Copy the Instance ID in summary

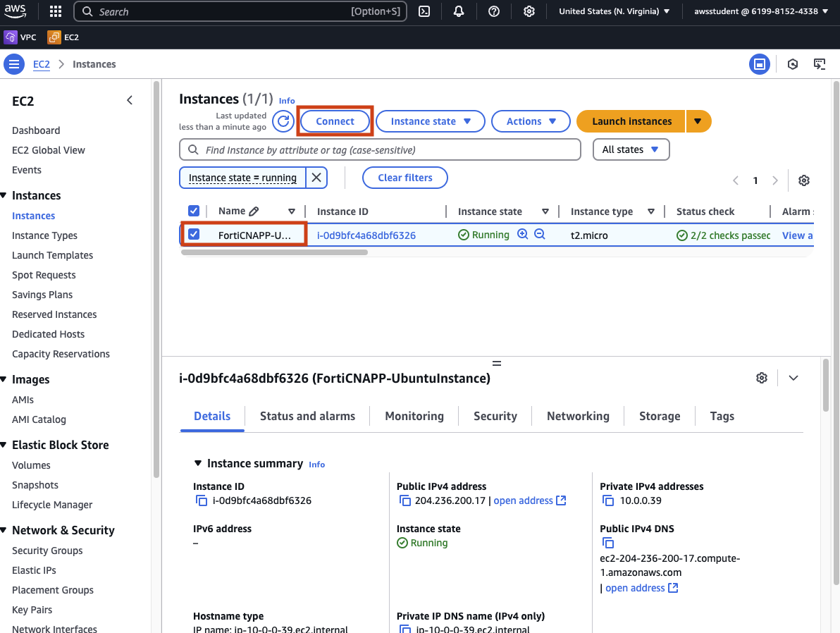[202, 500]
